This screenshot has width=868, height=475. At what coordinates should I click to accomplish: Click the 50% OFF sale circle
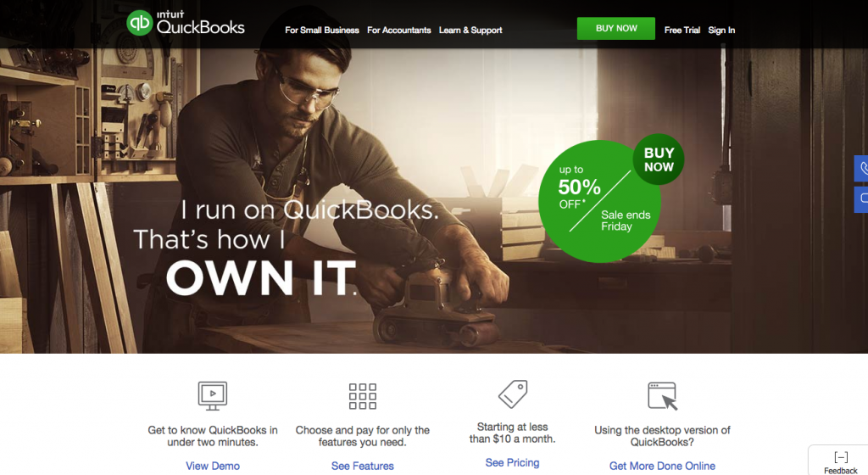(x=598, y=202)
